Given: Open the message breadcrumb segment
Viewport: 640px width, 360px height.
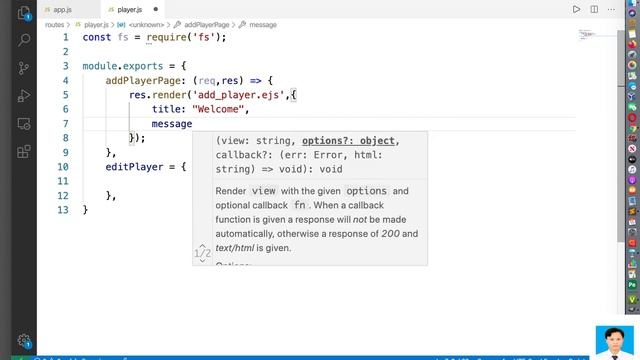Looking at the screenshot, I should click(x=263, y=25).
